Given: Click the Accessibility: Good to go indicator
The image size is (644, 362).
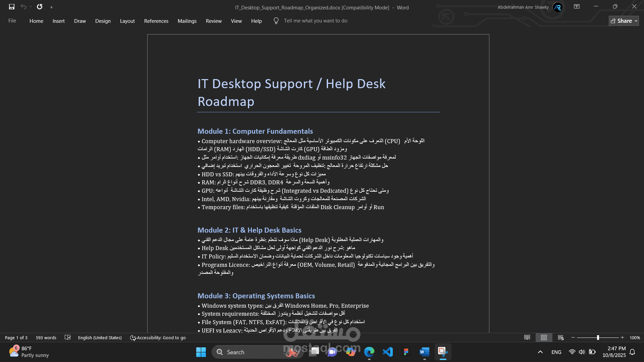Looking at the screenshot, I should coord(158,338).
